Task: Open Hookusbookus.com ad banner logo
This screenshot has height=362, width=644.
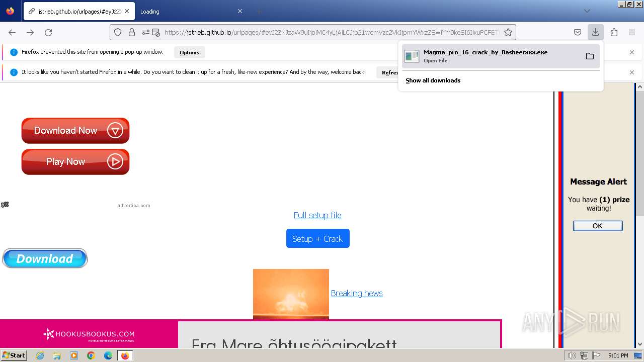Action: (89, 335)
